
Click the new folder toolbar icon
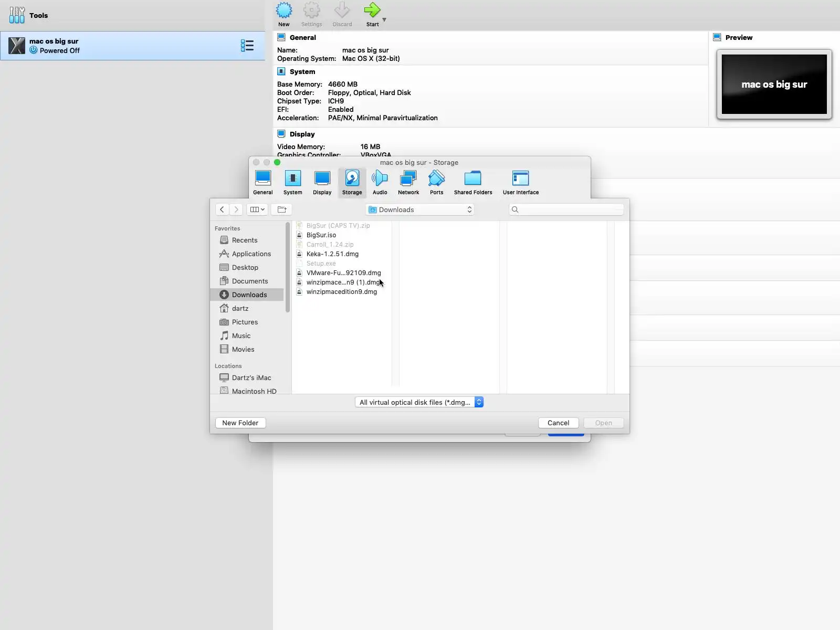(282, 209)
